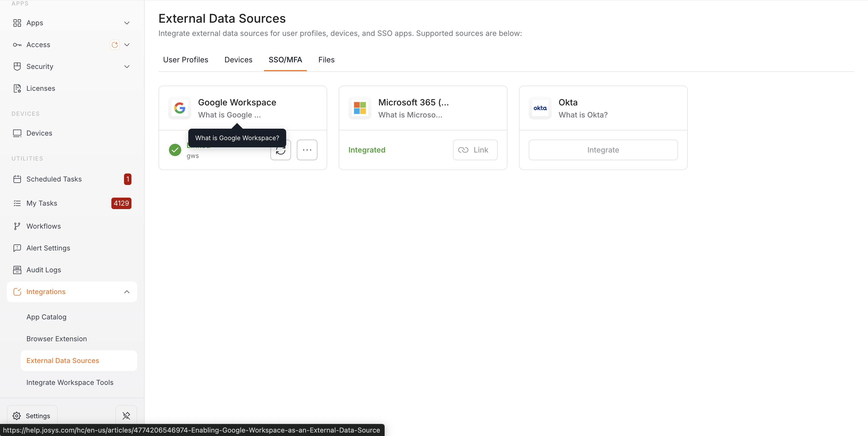Open Workflows in the sidebar
The width and height of the screenshot is (868, 436).
[x=72, y=226]
